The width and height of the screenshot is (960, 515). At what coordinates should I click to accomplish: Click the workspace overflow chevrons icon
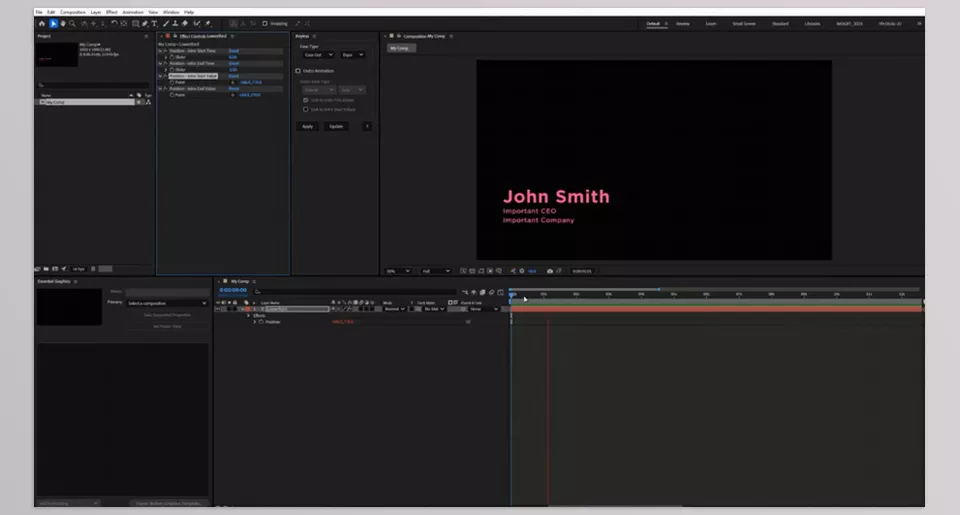(x=919, y=24)
